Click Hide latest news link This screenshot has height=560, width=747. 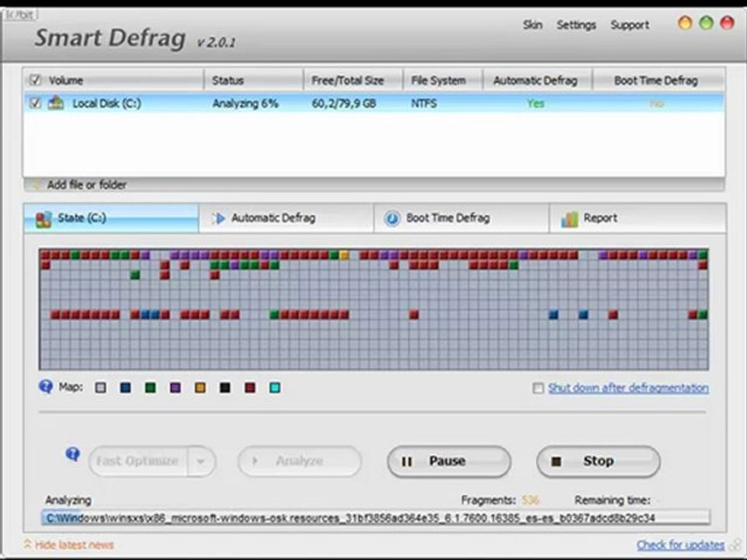point(75,544)
